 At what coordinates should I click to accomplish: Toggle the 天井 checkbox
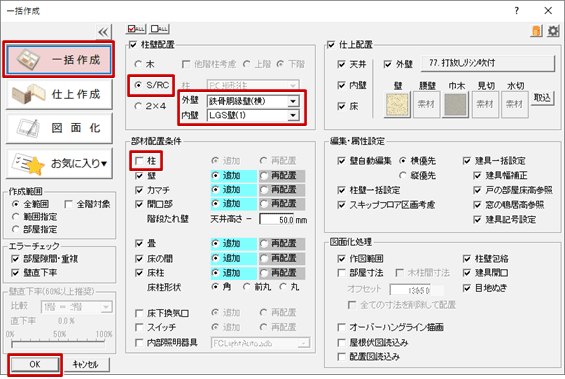342,64
